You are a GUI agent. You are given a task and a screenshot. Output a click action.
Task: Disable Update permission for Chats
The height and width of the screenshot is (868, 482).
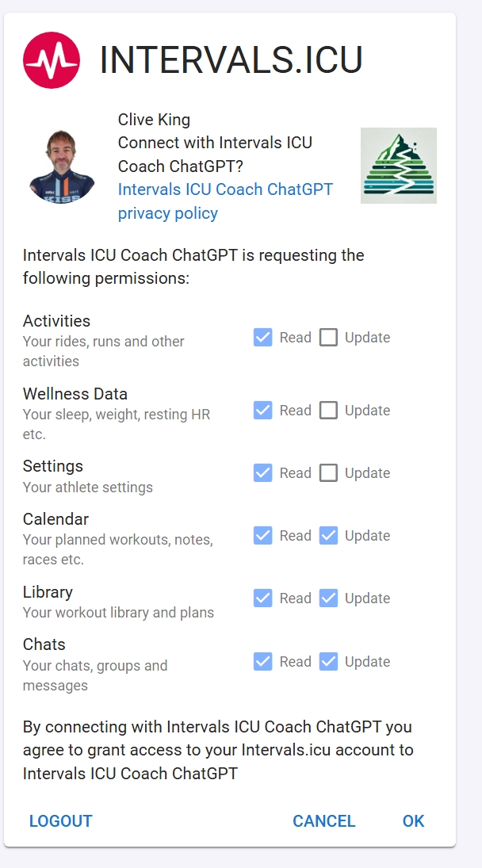click(x=328, y=661)
